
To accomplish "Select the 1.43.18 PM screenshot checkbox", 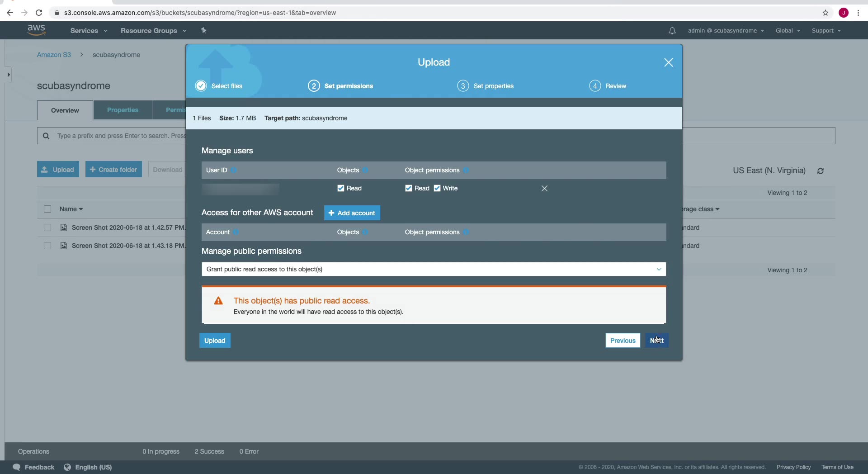I will pos(47,246).
